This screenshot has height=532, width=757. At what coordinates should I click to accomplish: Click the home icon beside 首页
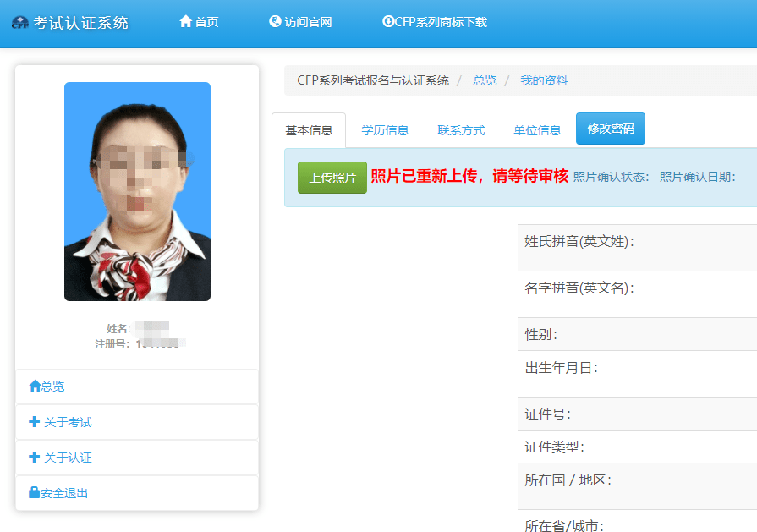click(x=185, y=22)
